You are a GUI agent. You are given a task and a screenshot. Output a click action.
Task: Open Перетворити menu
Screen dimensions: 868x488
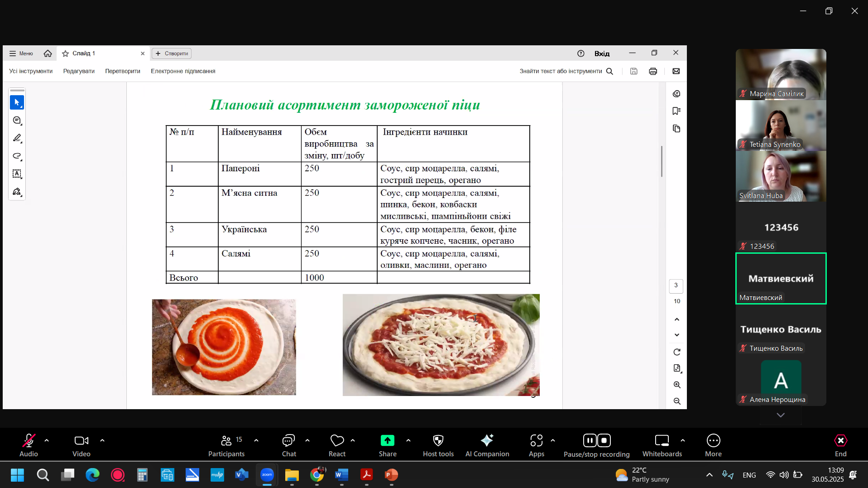[x=123, y=71]
